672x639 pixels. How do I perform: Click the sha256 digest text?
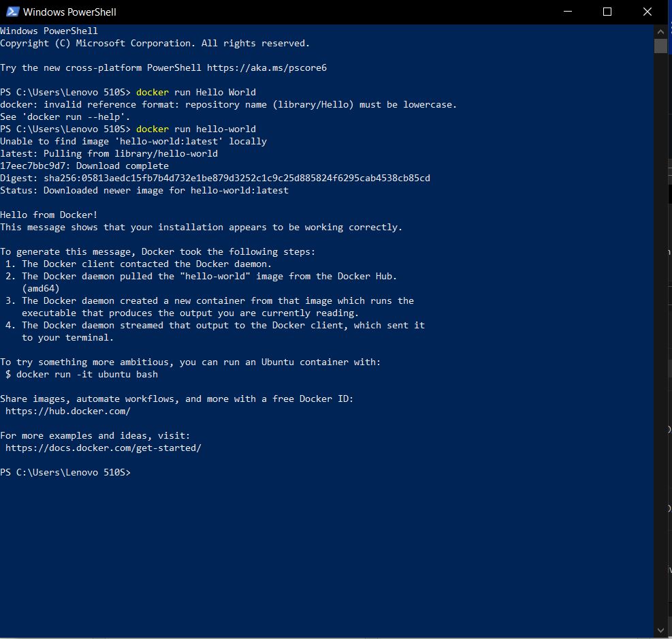click(x=237, y=178)
